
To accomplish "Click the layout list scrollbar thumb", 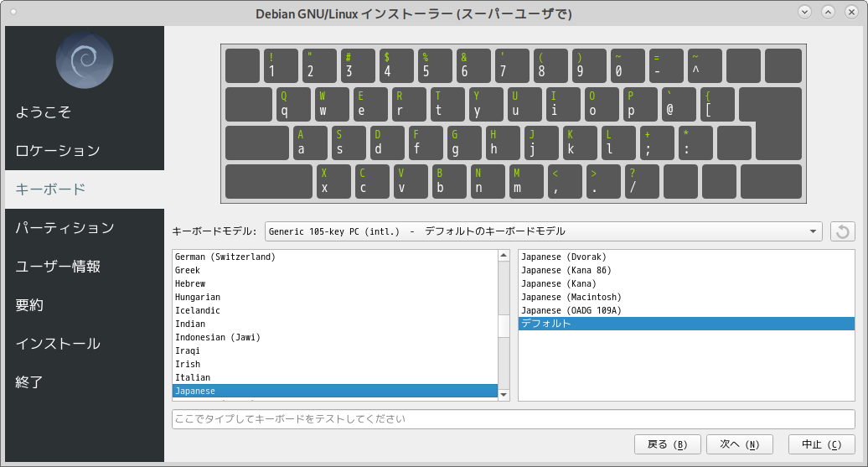I will [504, 326].
